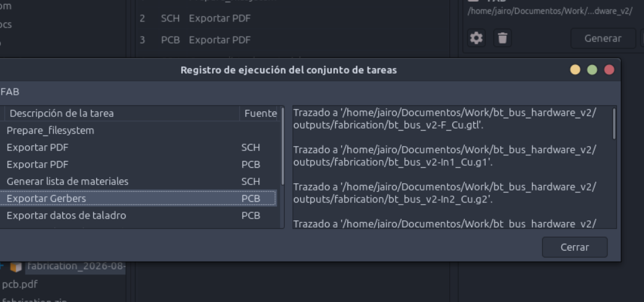The width and height of the screenshot is (644, 302).
Task: Select the fabrication_2026-08 folder in the tree
Action: [x=76, y=266]
